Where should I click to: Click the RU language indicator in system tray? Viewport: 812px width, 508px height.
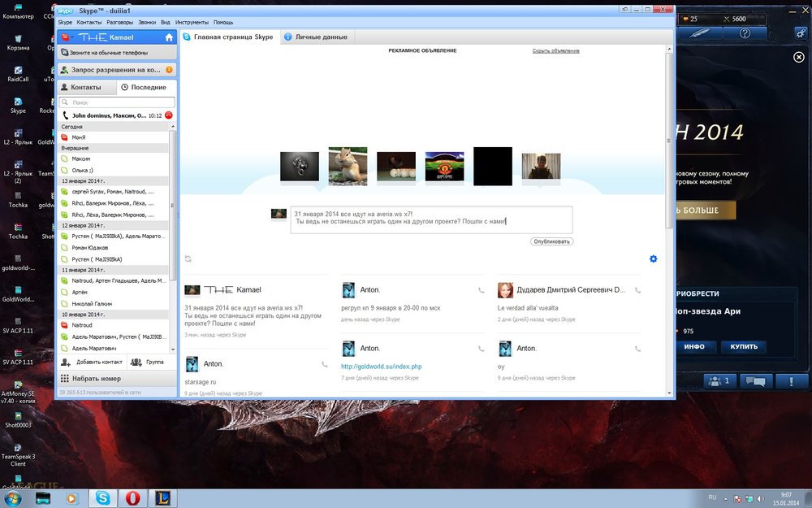[x=712, y=496]
